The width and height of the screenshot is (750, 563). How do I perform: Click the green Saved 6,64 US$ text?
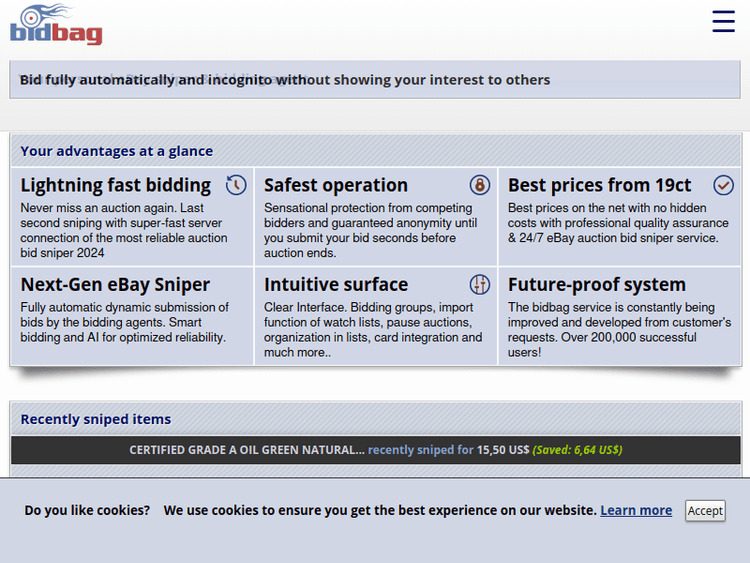point(577,450)
